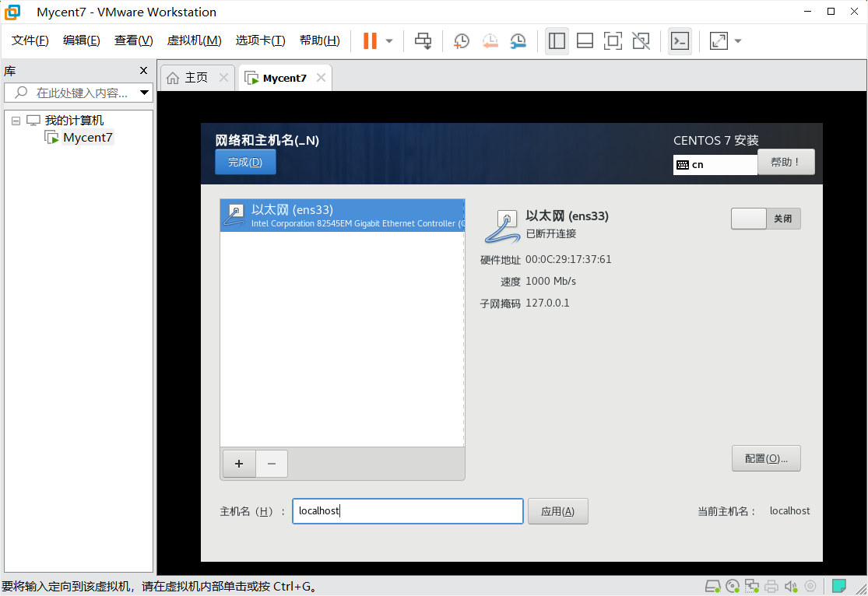
Task: Click the network adapter status icon
Action: point(751,586)
